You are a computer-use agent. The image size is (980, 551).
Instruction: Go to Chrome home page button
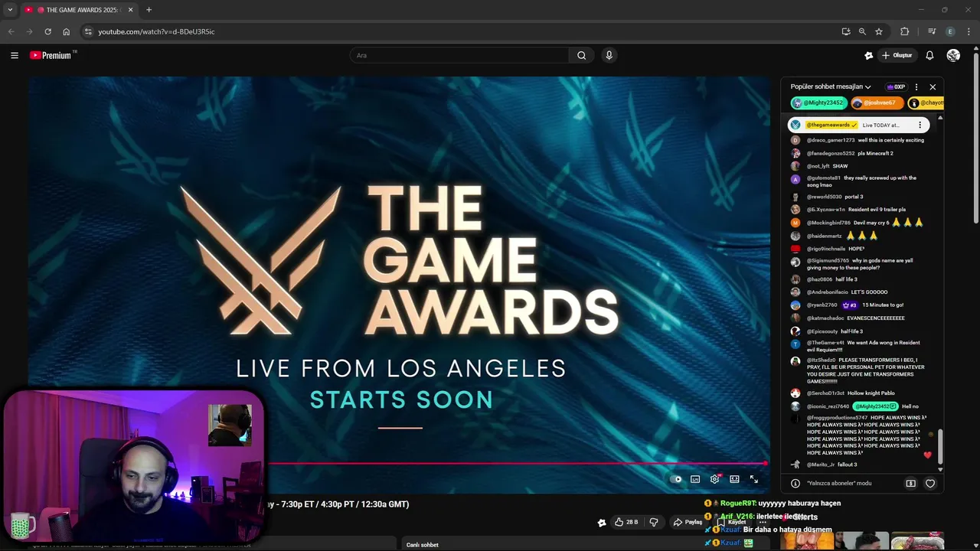tap(66, 31)
